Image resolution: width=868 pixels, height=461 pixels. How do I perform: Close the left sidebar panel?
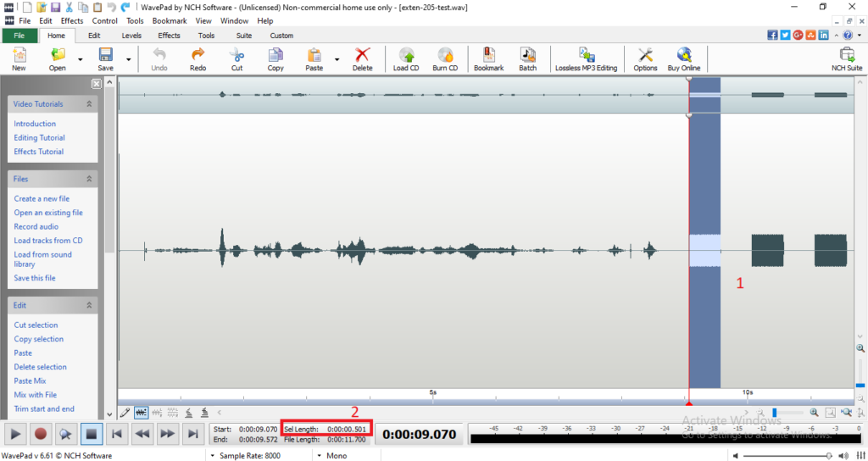click(x=97, y=84)
